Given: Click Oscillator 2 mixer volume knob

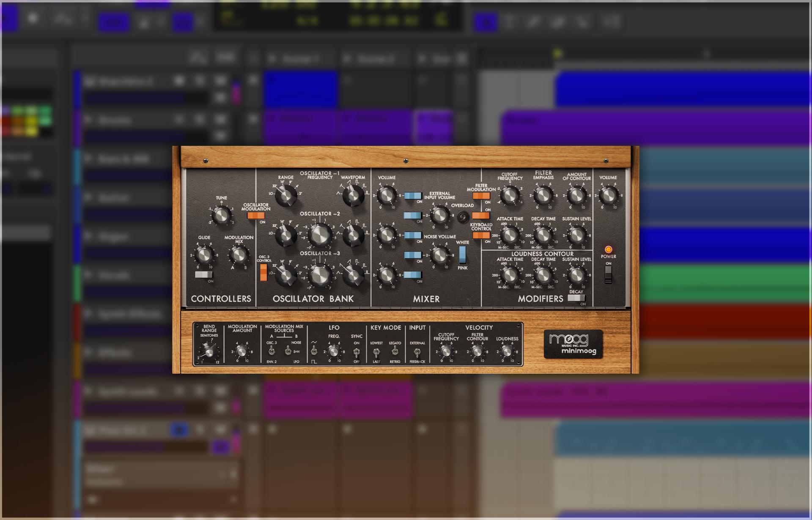Looking at the screenshot, I should pyautogui.click(x=386, y=235).
